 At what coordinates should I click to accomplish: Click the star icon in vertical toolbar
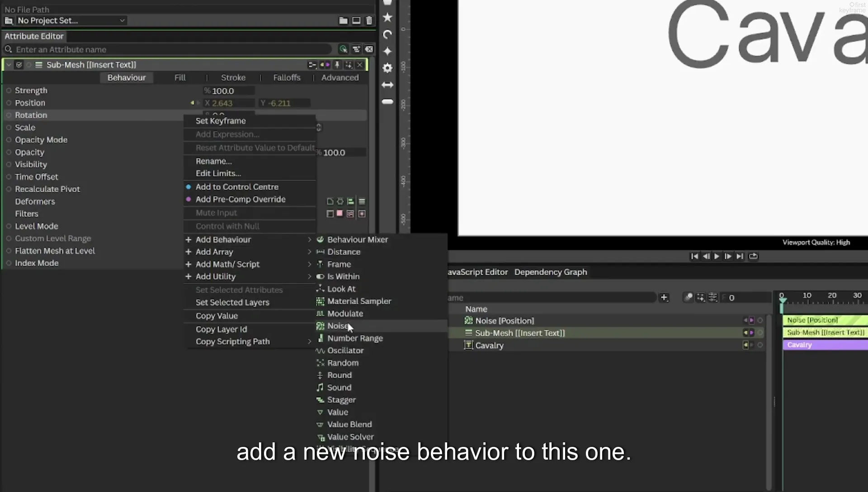coord(387,17)
